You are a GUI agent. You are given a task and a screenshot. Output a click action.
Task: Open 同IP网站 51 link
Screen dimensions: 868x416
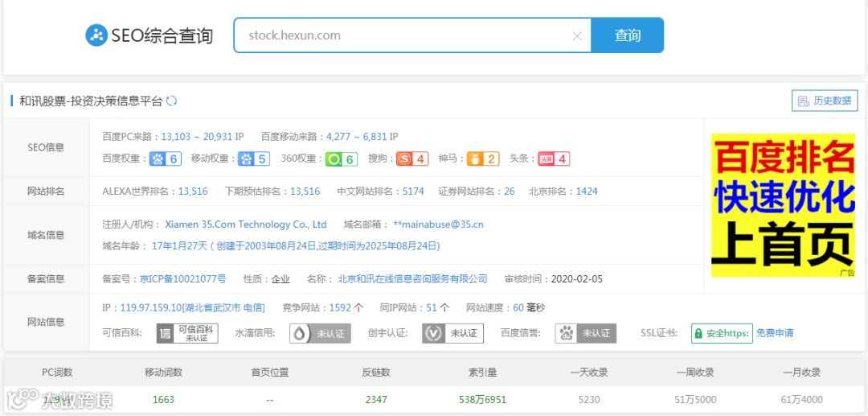click(x=432, y=307)
